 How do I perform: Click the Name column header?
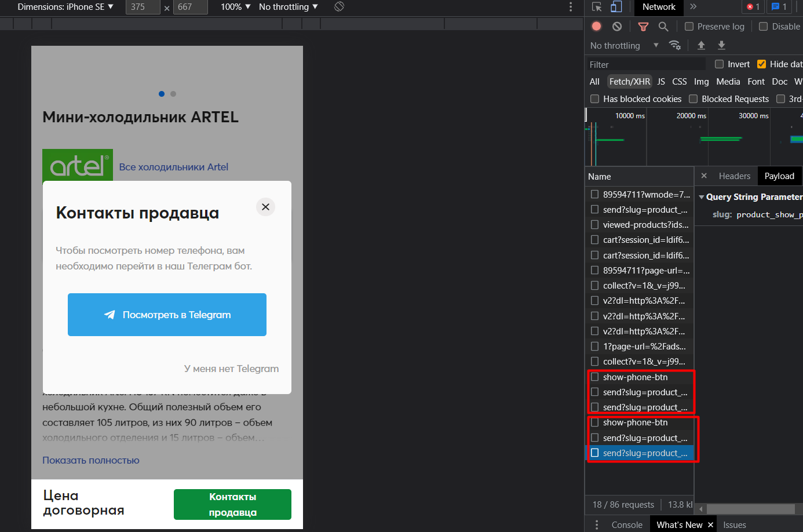[x=639, y=176]
